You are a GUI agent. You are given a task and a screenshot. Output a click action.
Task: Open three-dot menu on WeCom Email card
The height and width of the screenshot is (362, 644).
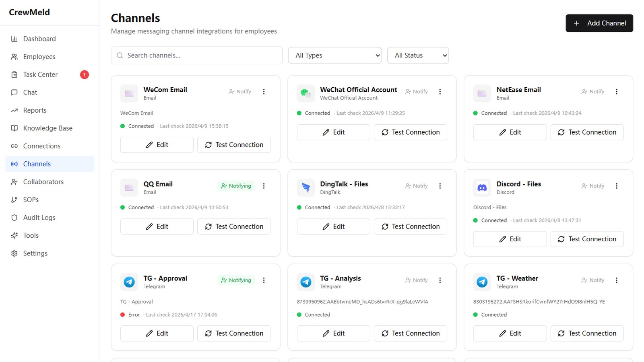[264, 92]
